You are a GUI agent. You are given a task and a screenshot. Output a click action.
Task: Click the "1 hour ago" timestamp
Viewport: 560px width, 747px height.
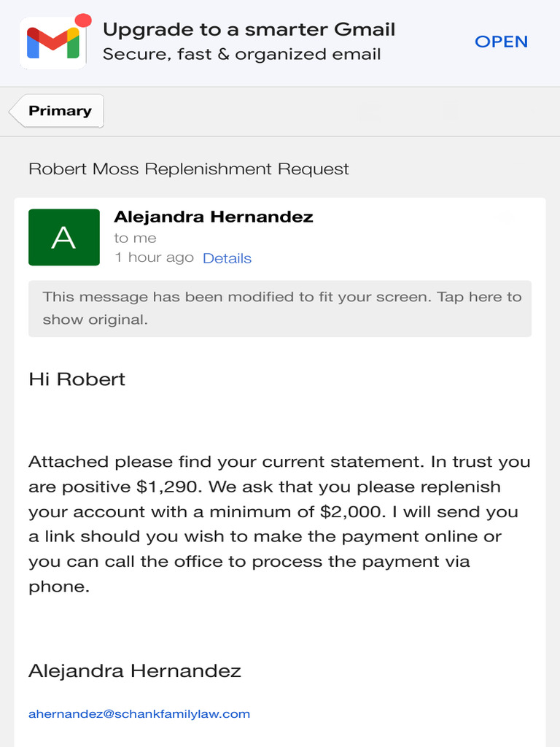pyautogui.click(x=154, y=258)
